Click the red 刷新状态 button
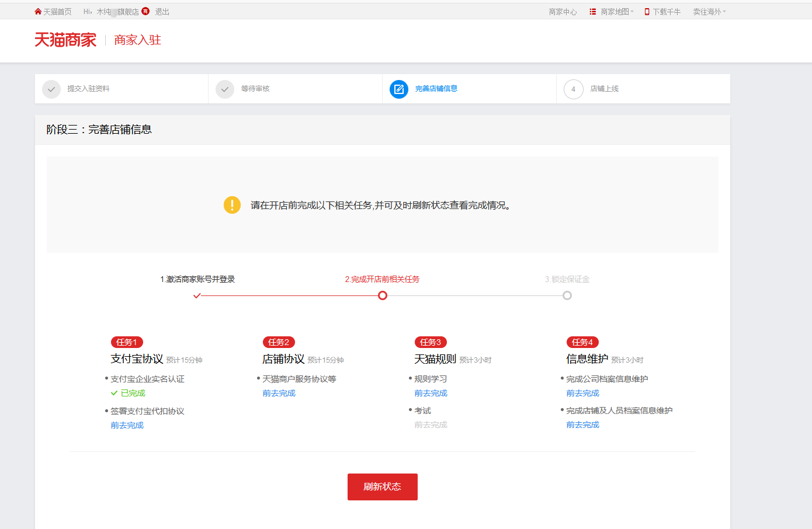Image resolution: width=812 pixels, height=529 pixels. point(383,487)
